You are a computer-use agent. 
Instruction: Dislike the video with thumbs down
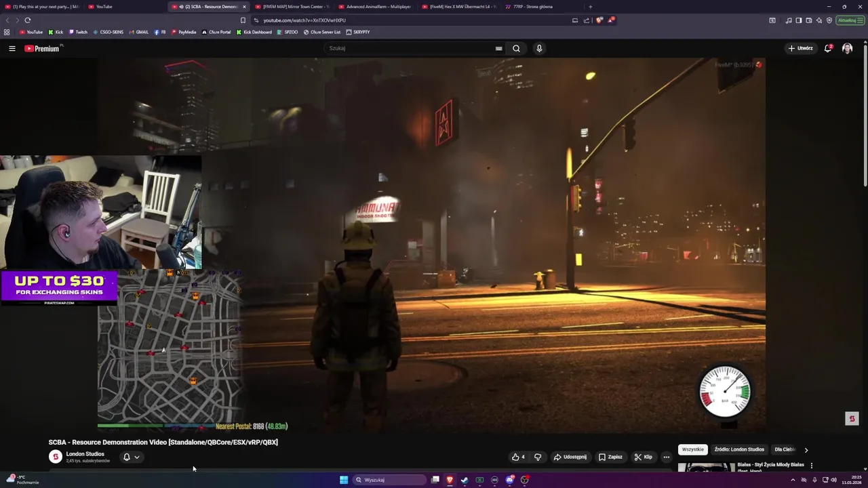(x=538, y=457)
